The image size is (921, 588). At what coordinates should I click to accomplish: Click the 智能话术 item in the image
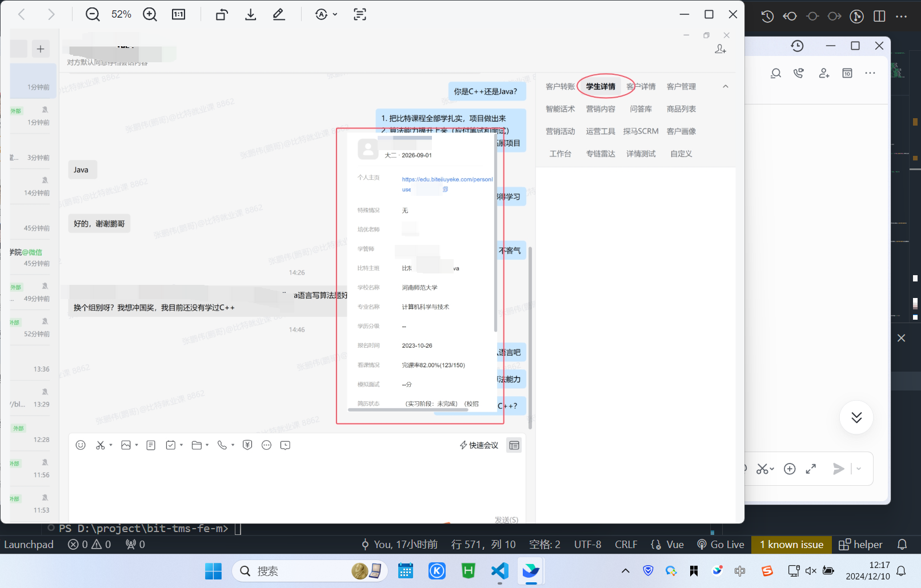pyautogui.click(x=560, y=109)
